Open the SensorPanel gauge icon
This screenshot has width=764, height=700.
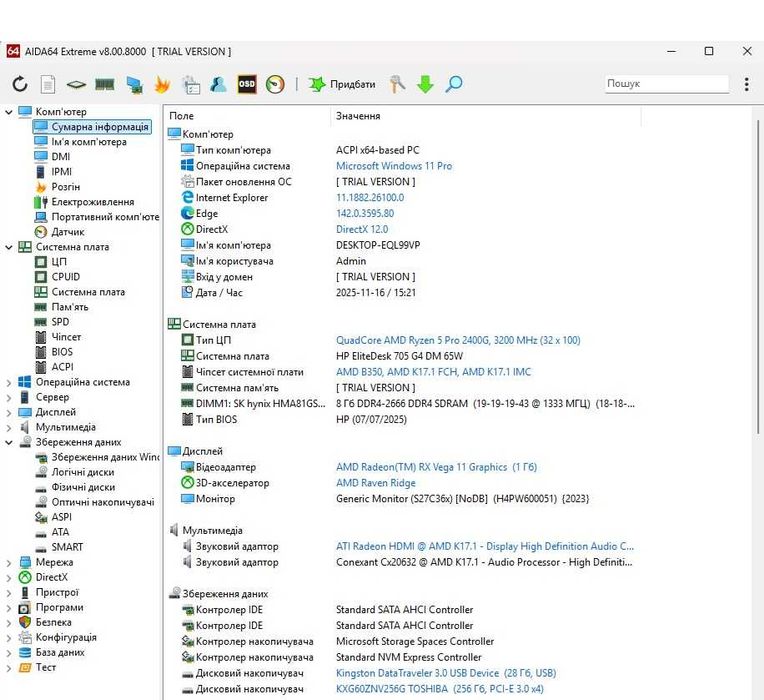pos(275,84)
